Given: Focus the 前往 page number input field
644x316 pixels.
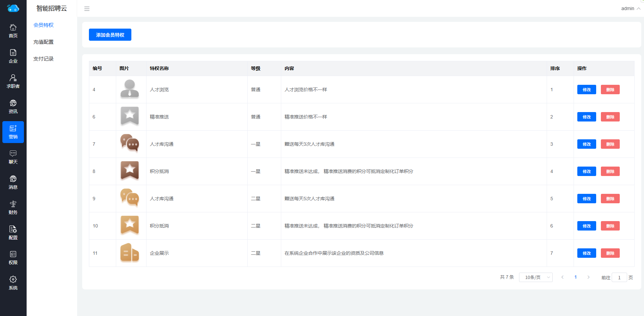Looking at the screenshot, I should pyautogui.click(x=619, y=278).
